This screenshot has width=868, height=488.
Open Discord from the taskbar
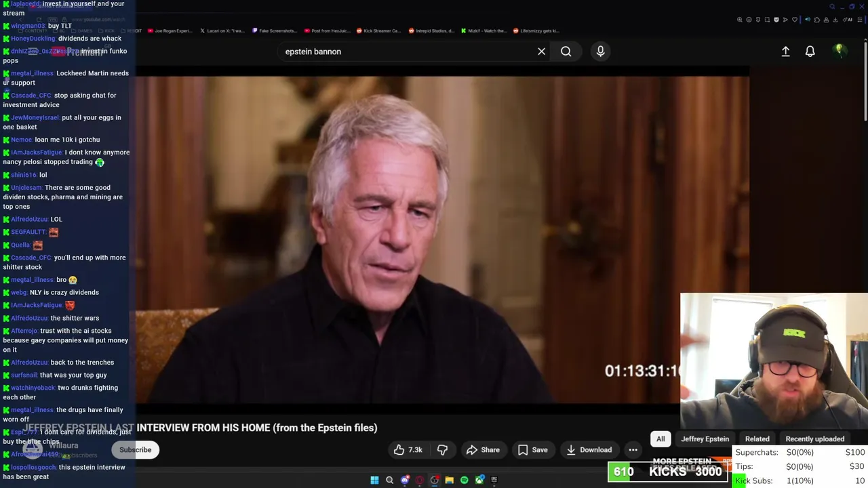coord(405,480)
